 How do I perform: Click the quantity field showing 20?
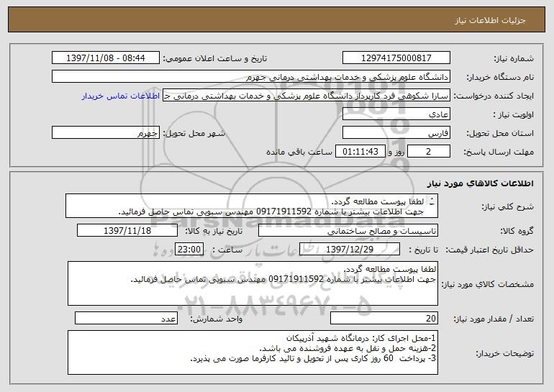click(x=384, y=318)
